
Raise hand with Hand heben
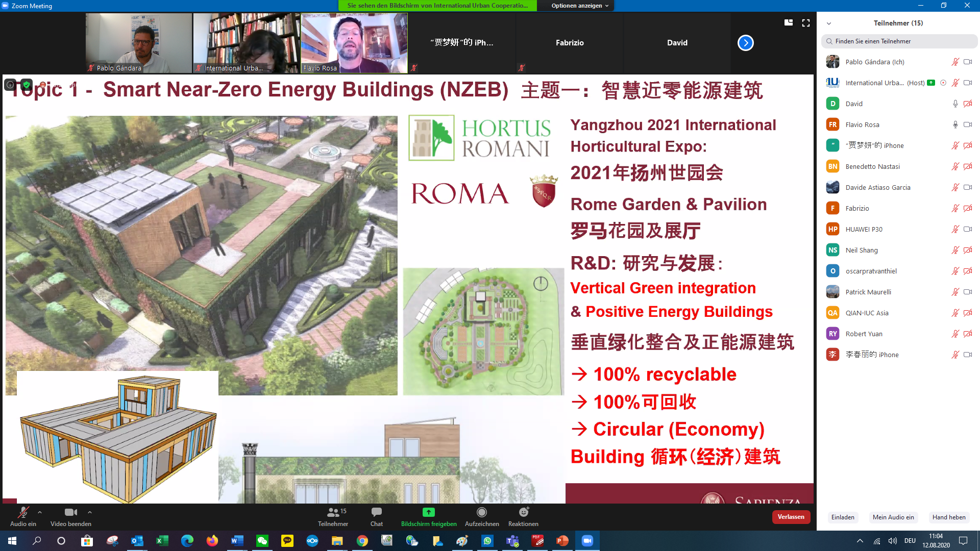tap(949, 517)
